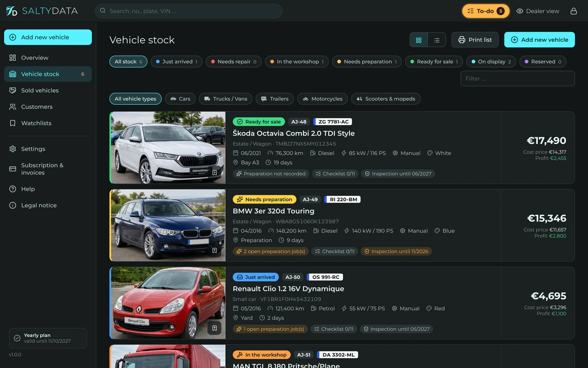Open Legal notice in sidebar
Image resolution: width=588 pixels, height=368 pixels.
48,205
